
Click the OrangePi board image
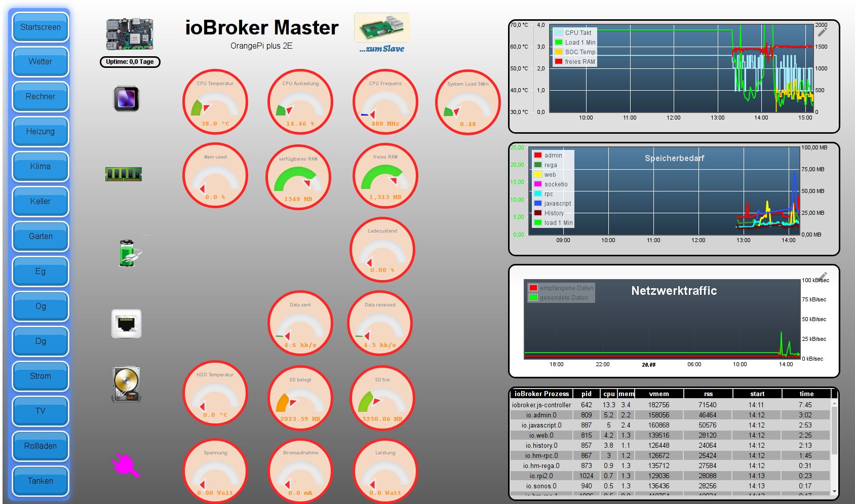[130, 34]
